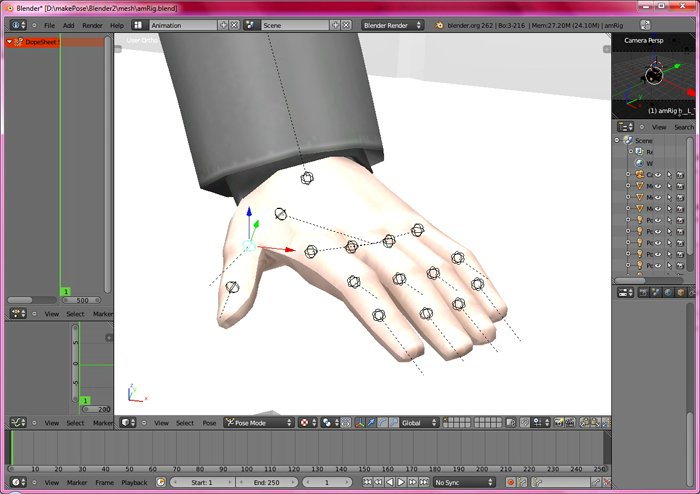The image size is (700, 494).
Task: Click the thumb bone control on the hand
Action: (x=233, y=287)
